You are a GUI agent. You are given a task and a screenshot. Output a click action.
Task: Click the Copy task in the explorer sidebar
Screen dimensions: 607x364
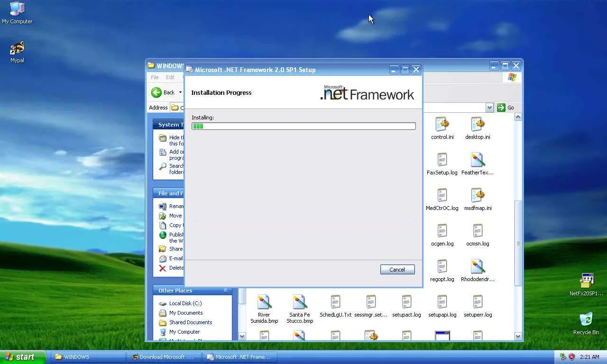click(x=171, y=225)
